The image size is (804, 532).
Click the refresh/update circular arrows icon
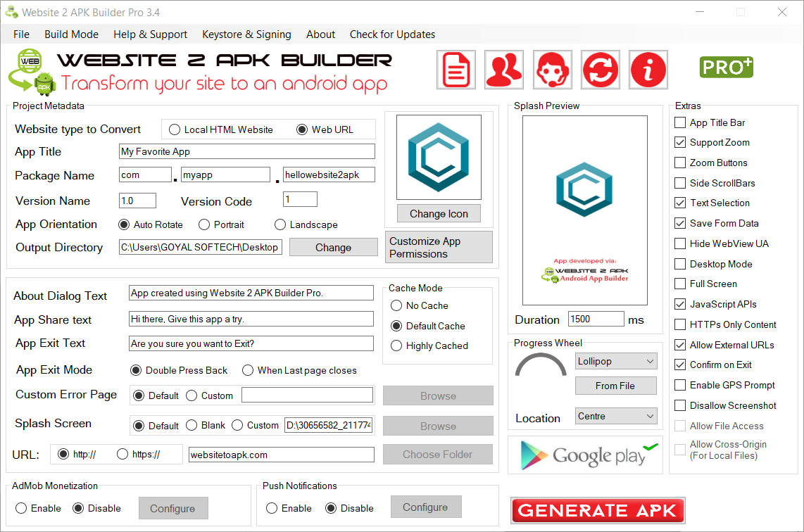600,69
